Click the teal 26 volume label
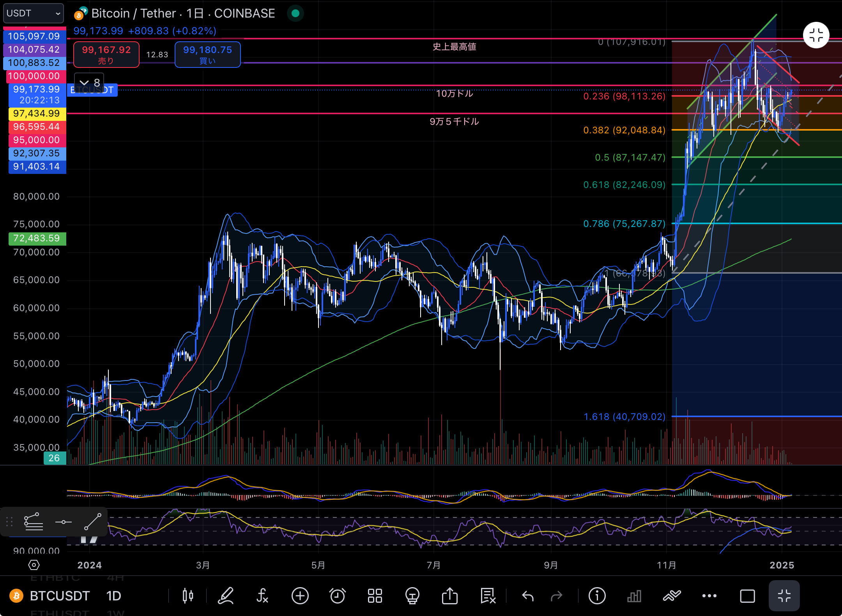 tap(55, 458)
